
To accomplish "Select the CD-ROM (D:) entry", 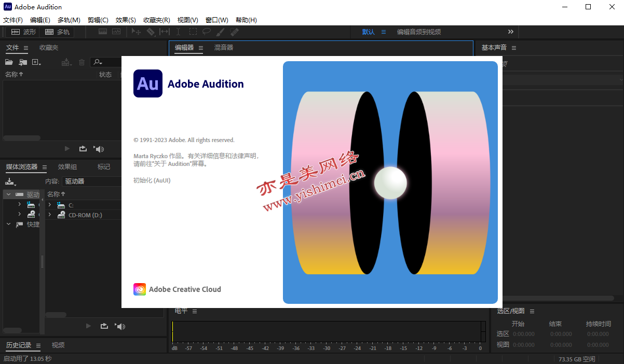I will [x=85, y=215].
